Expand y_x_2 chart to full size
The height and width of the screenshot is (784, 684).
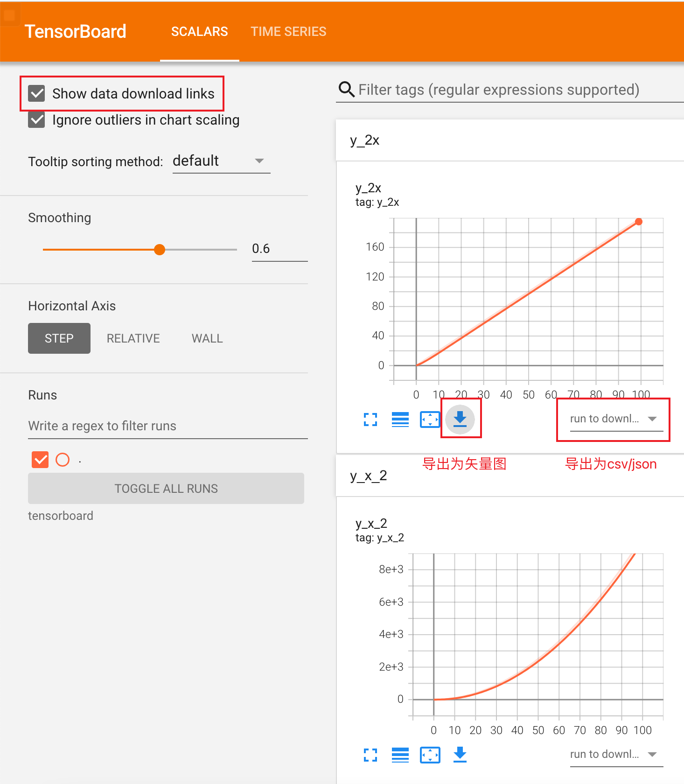370,755
